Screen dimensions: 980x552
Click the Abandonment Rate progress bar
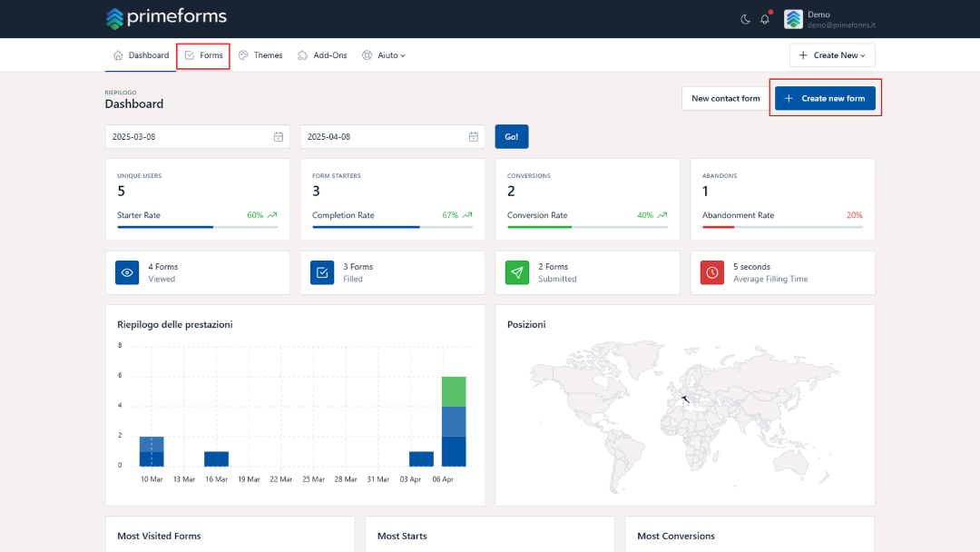[x=782, y=227]
